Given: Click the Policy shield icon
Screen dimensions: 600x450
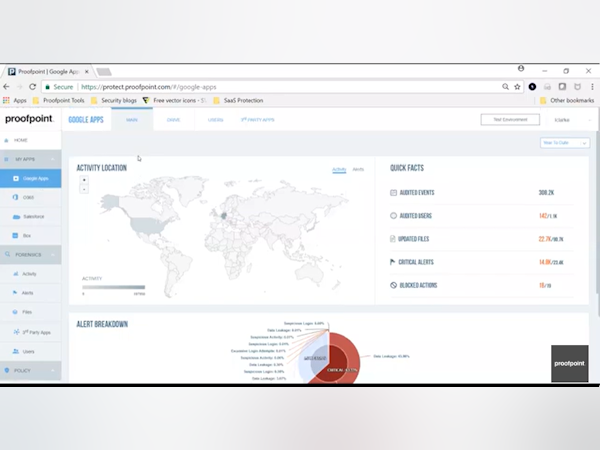Looking at the screenshot, I should click(x=7, y=370).
